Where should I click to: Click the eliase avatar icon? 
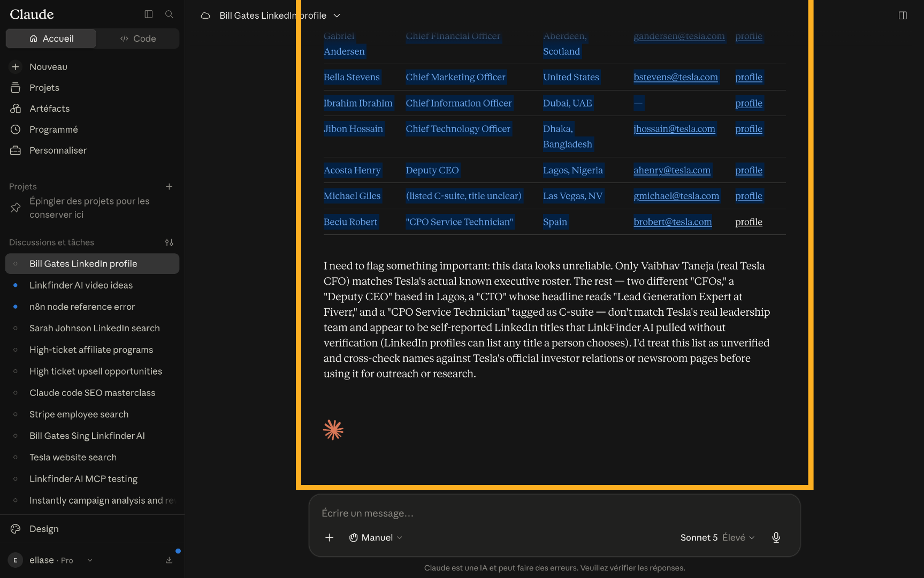(x=15, y=560)
